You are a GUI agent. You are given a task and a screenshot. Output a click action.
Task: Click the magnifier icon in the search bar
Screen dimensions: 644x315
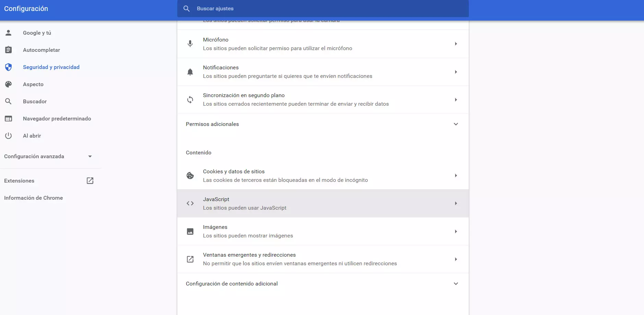[187, 9]
